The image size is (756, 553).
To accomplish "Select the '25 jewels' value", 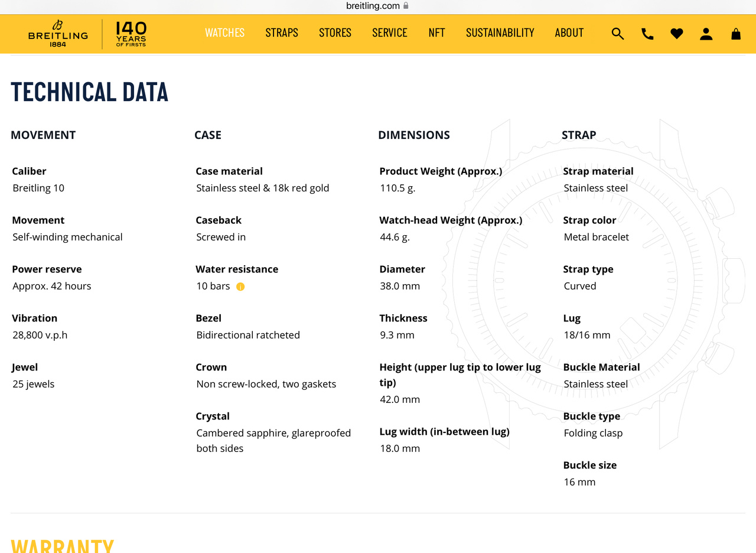I will [x=33, y=384].
